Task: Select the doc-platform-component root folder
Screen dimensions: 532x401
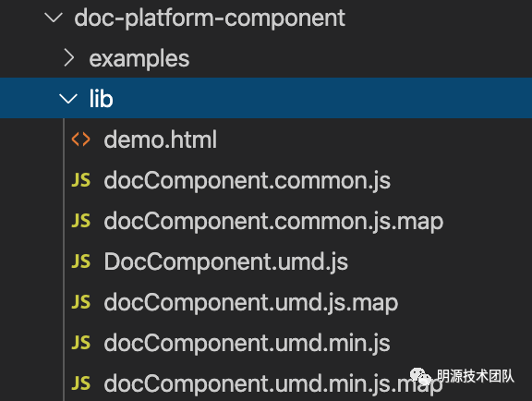Action: tap(210, 18)
